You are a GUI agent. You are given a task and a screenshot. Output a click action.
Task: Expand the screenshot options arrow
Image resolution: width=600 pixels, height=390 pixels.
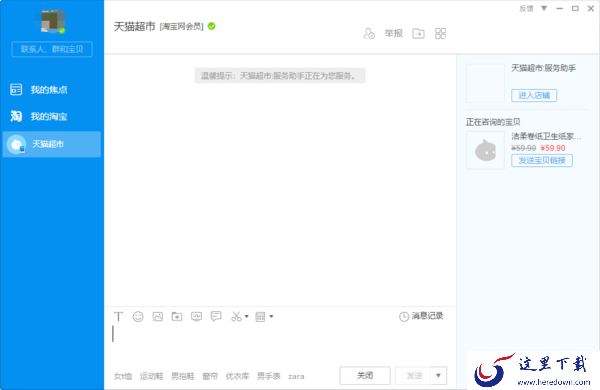[x=246, y=317]
